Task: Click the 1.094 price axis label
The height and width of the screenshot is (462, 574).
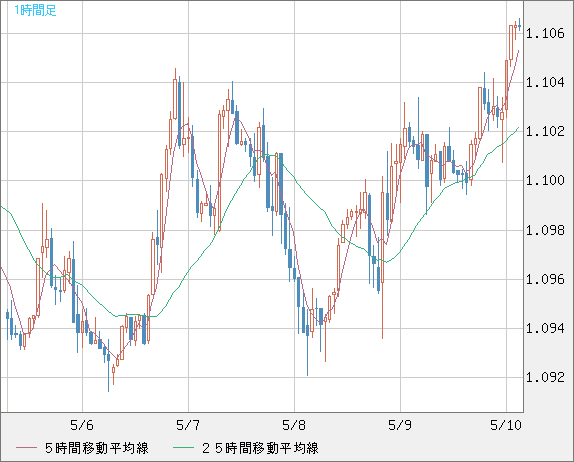Action: [x=545, y=328]
